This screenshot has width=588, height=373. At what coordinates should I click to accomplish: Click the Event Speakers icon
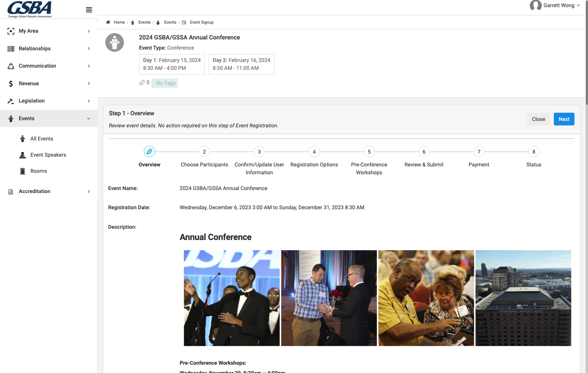point(23,155)
